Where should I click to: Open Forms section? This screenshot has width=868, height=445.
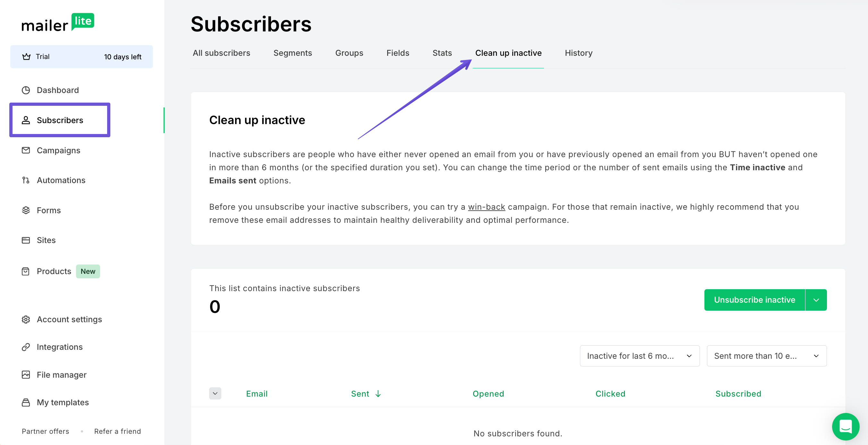point(48,210)
